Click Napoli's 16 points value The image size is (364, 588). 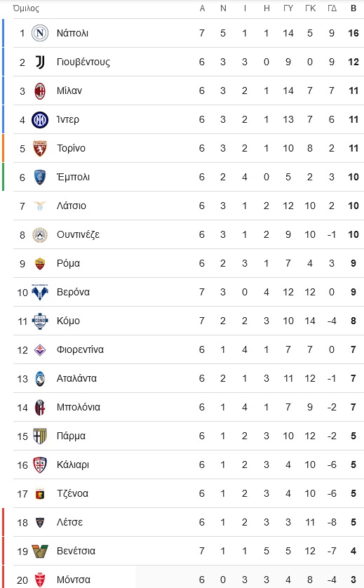coord(353,34)
